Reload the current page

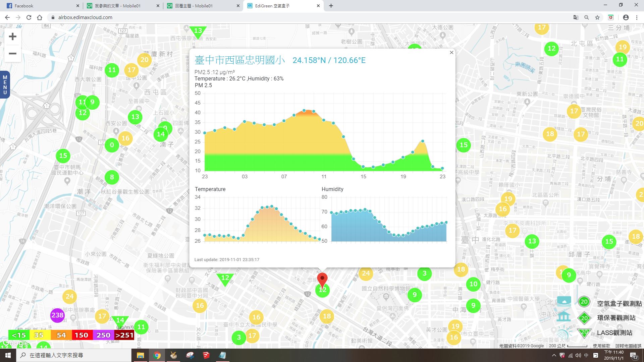coord(29,17)
